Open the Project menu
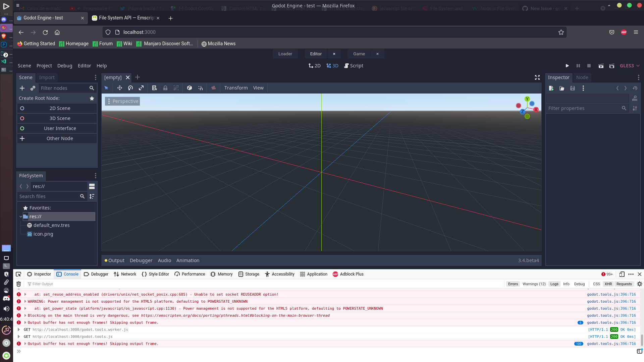644x362 pixels. [44, 66]
